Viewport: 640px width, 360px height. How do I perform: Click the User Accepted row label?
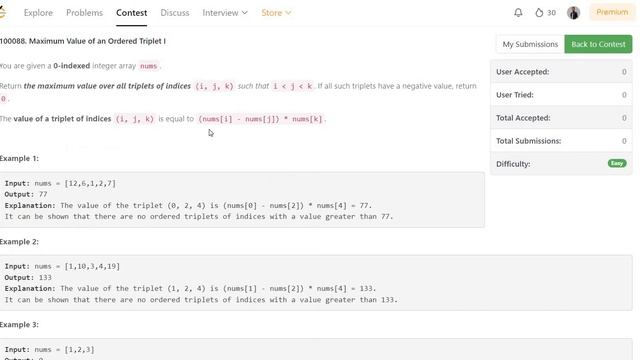(522, 72)
